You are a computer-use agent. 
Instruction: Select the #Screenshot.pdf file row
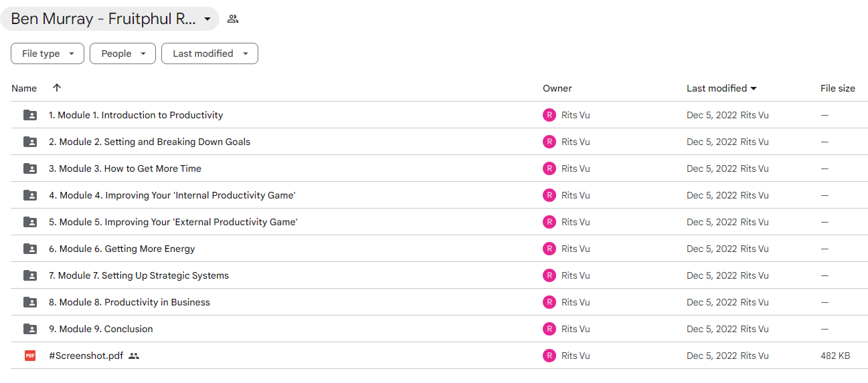(x=439, y=356)
